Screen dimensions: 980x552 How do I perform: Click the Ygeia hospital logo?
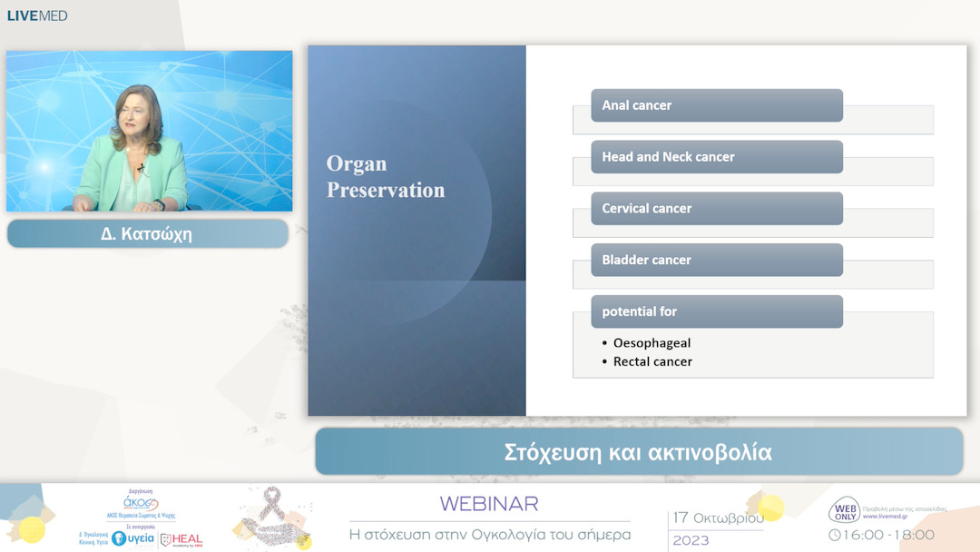point(132,538)
